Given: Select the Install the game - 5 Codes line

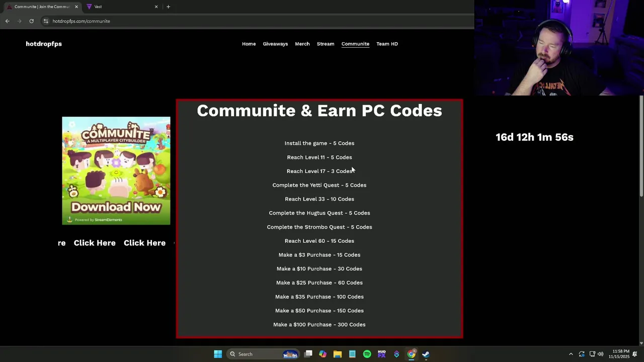Looking at the screenshot, I should [x=319, y=143].
